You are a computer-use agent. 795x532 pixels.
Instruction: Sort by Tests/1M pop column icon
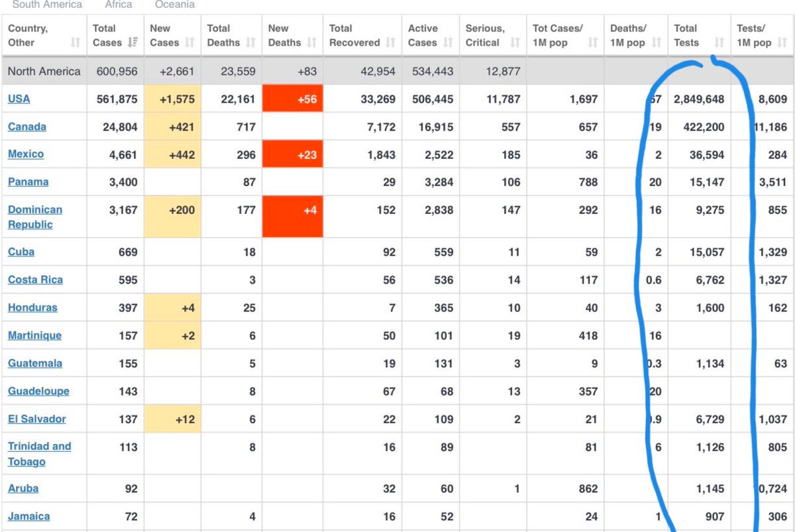[782, 42]
